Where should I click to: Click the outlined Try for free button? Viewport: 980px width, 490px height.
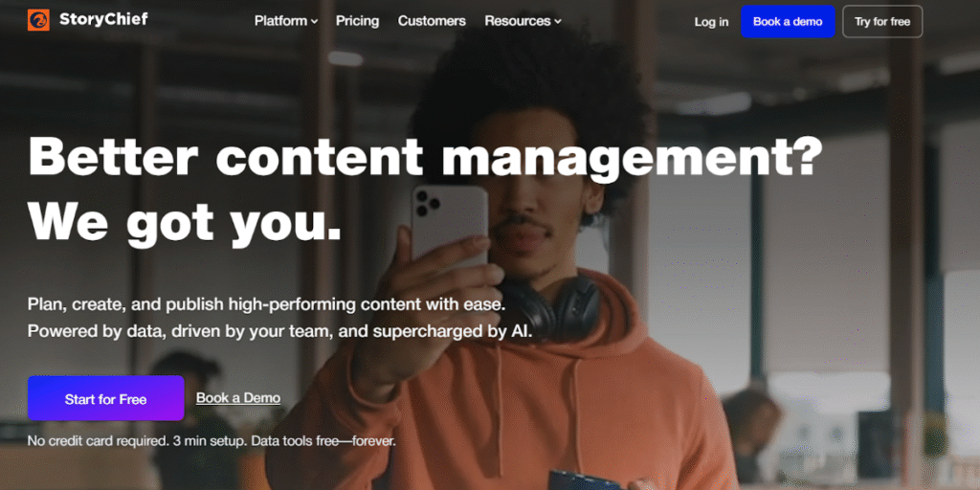pyautogui.click(x=881, y=22)
